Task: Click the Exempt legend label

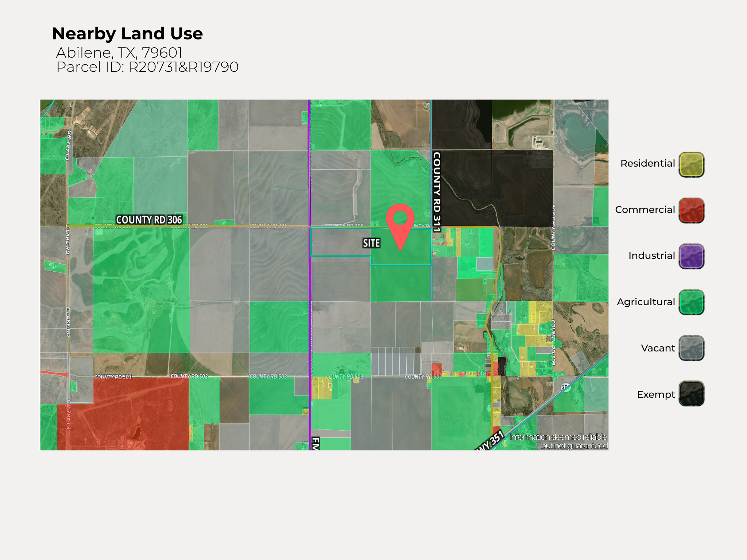Action: [x=656, y=394]
